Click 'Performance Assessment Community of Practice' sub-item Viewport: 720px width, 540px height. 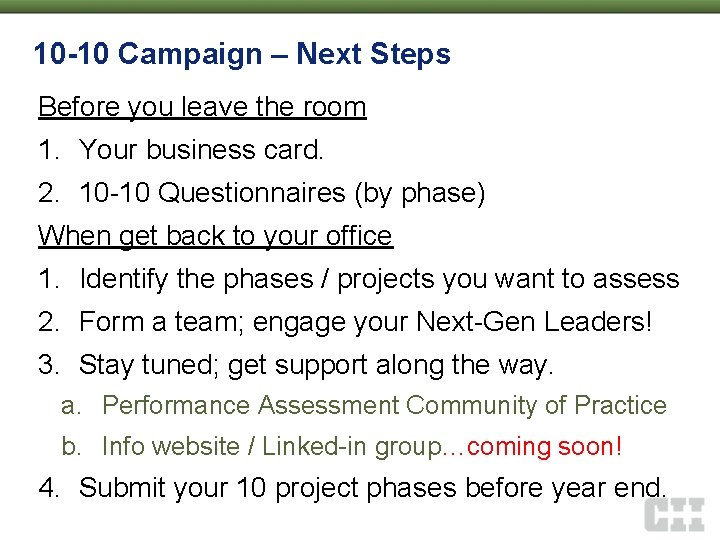[384, 405]
